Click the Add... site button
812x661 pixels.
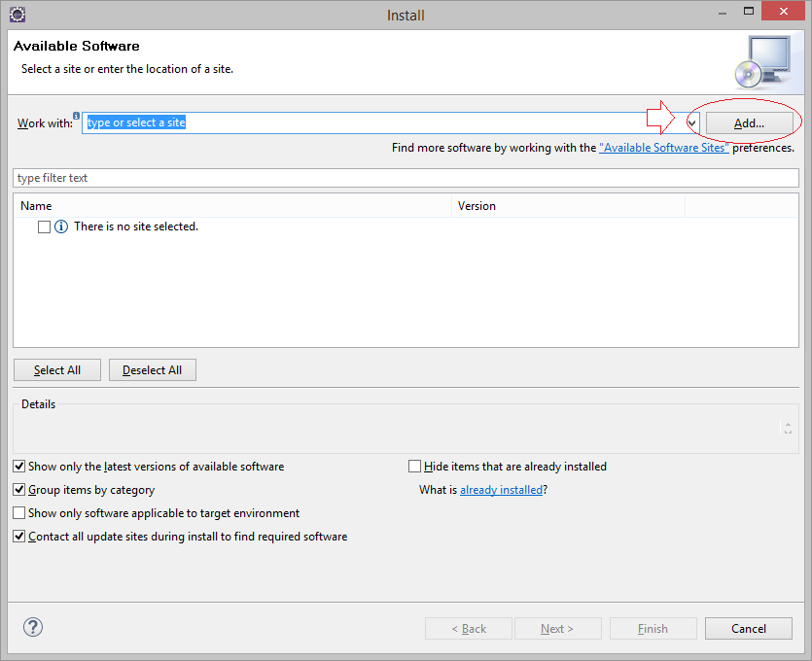pos(749,123)
